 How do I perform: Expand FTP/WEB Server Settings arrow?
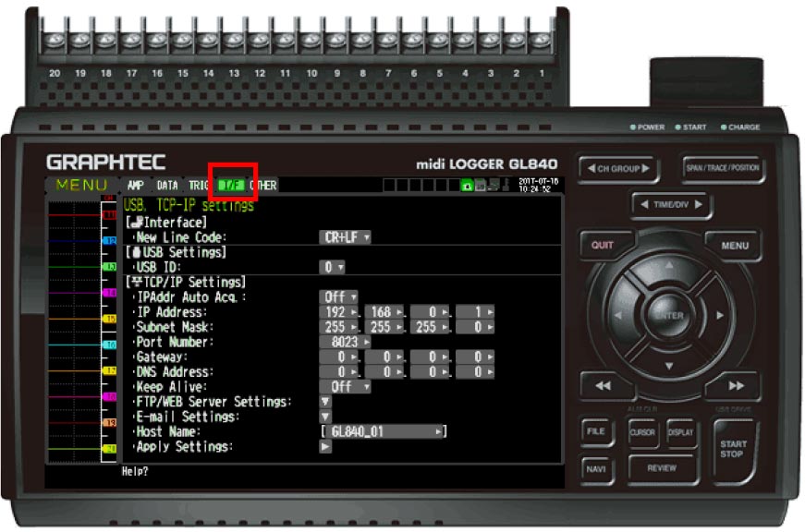coord(325,402)
